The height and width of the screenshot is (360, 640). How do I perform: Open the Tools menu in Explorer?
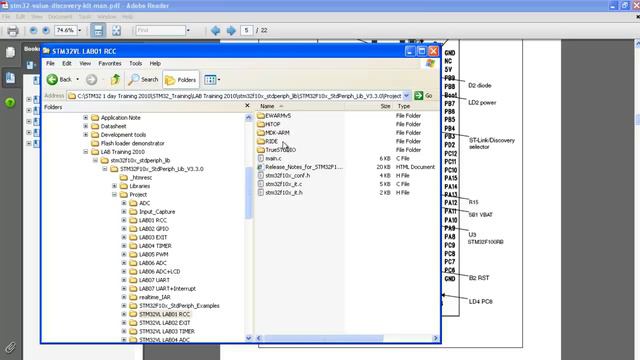(x=136, y=63)
